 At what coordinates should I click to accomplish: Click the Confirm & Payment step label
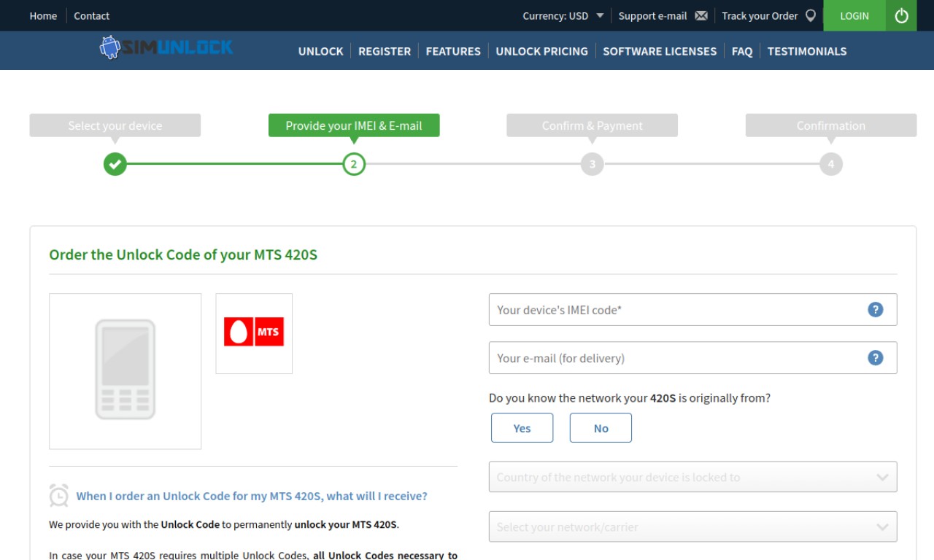593,125
